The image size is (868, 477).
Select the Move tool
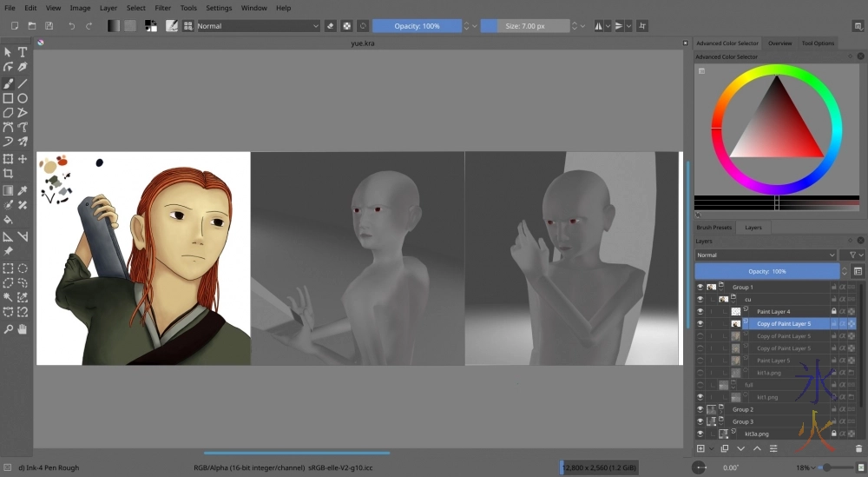point(23,159)
